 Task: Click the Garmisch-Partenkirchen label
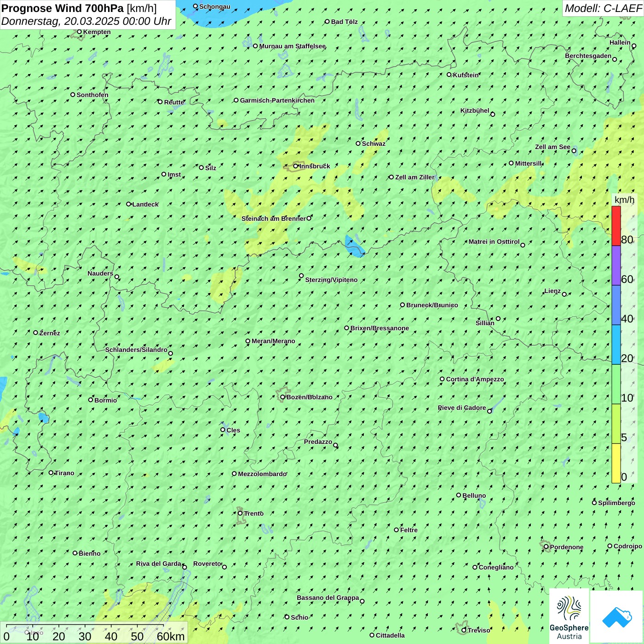(x=277, y=100)
